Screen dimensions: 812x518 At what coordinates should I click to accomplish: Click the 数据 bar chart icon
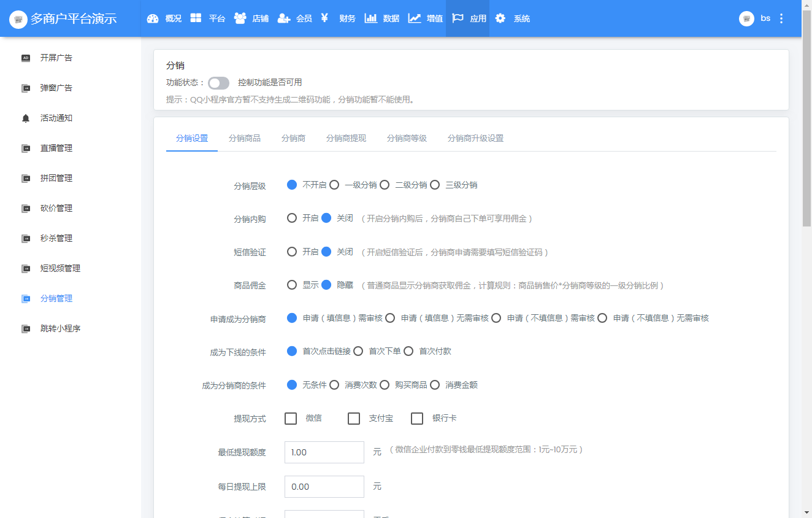click(370, 18)
